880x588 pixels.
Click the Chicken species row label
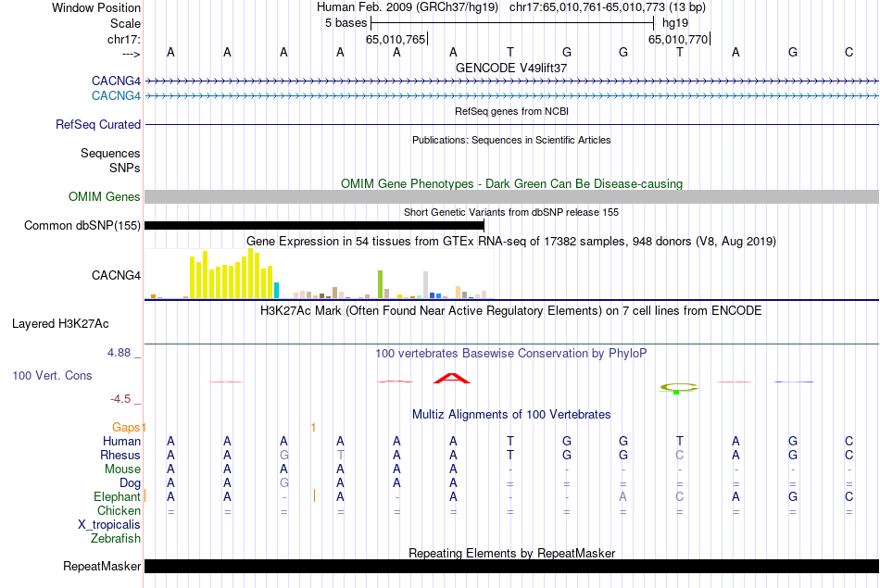119,510
